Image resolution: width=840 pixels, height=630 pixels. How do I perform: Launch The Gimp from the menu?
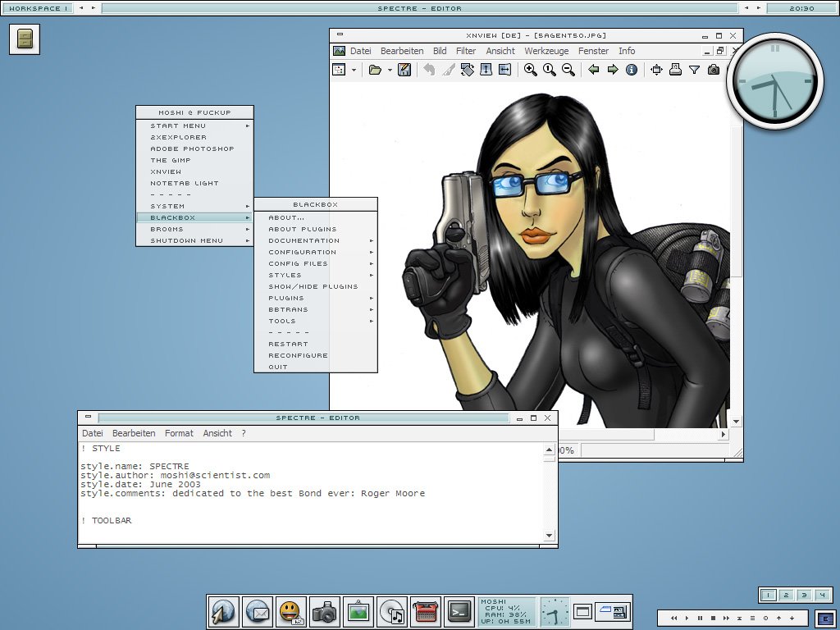click(194, 160)
